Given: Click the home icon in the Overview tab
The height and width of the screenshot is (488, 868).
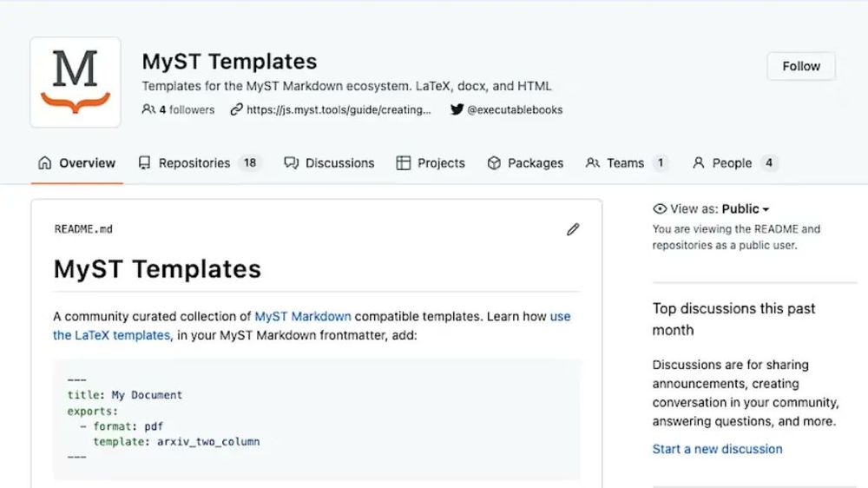Looking at the screenshot, I should tap(45, 163).
